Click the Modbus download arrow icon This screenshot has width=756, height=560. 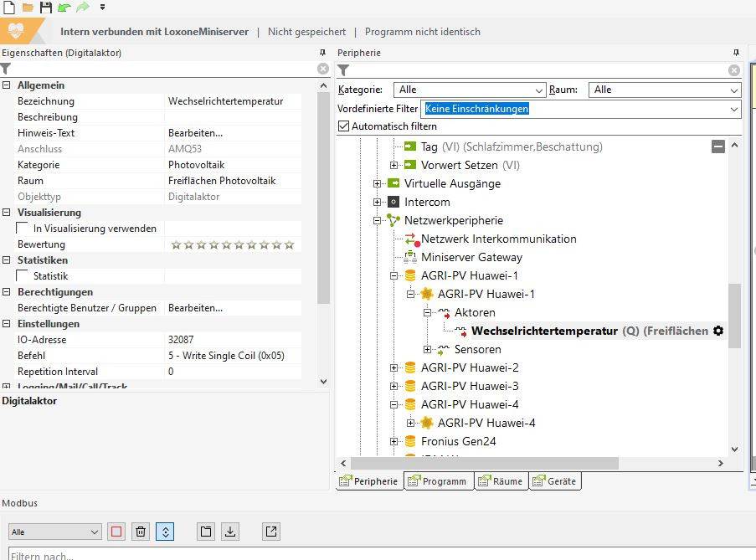230,532
